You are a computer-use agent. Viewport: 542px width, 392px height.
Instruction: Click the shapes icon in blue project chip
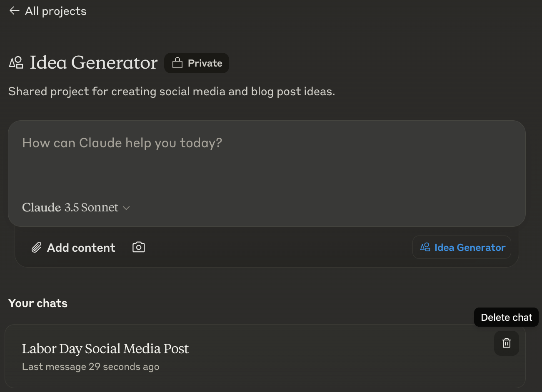(425, 247)
